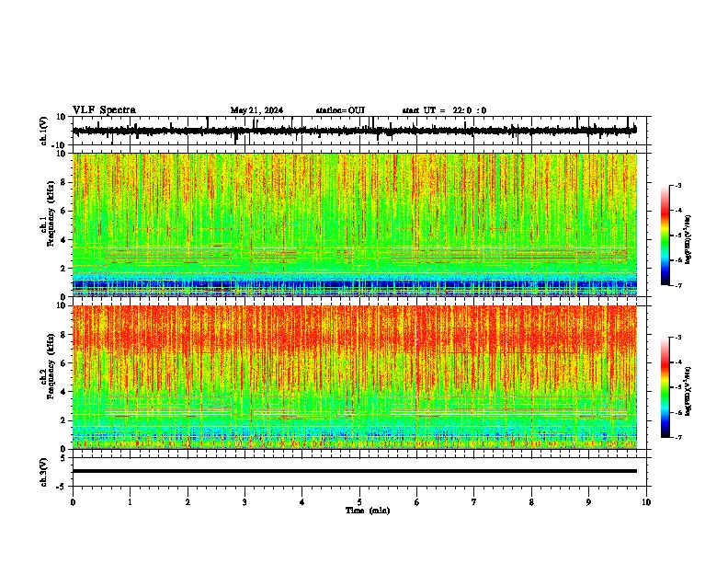Click the ch.3(V) flat black trace

pos(355,471)
